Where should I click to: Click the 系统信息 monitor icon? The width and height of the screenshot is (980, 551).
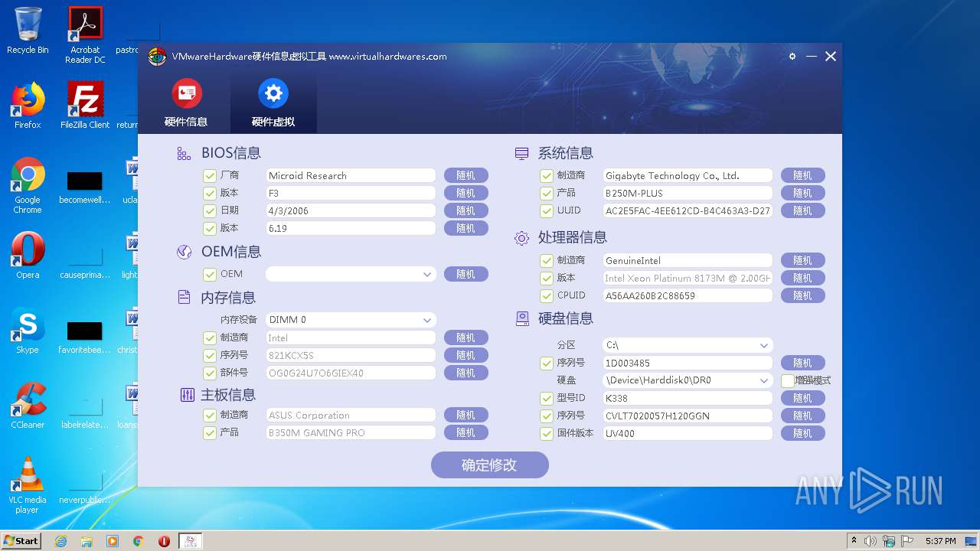(521, 154)
